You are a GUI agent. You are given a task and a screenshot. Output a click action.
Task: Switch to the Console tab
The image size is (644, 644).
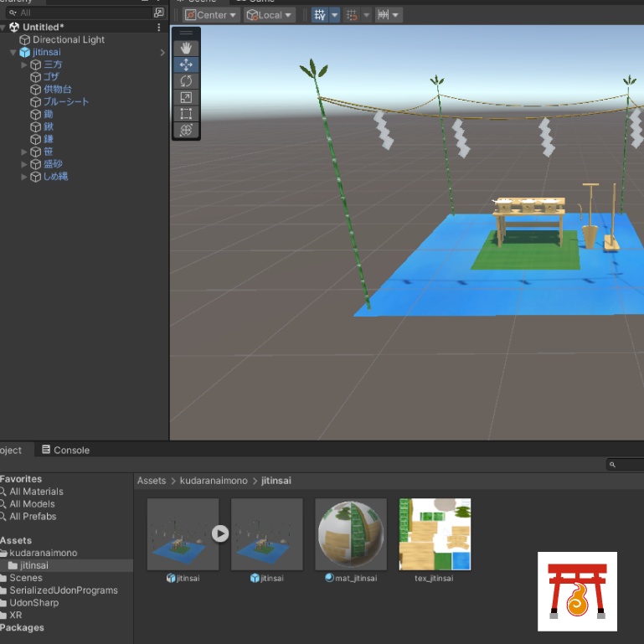65,451
